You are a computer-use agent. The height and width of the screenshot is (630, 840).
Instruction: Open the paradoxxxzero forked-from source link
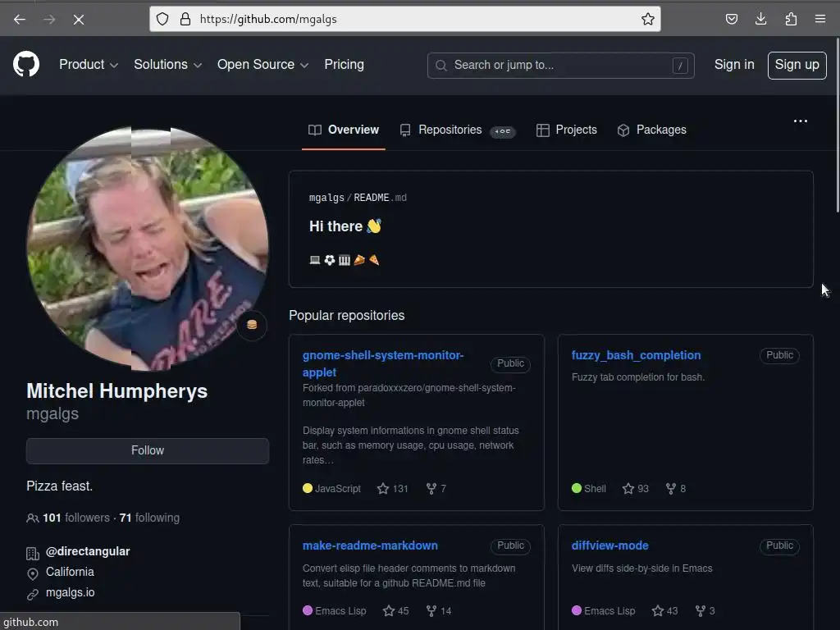point(409,395)
